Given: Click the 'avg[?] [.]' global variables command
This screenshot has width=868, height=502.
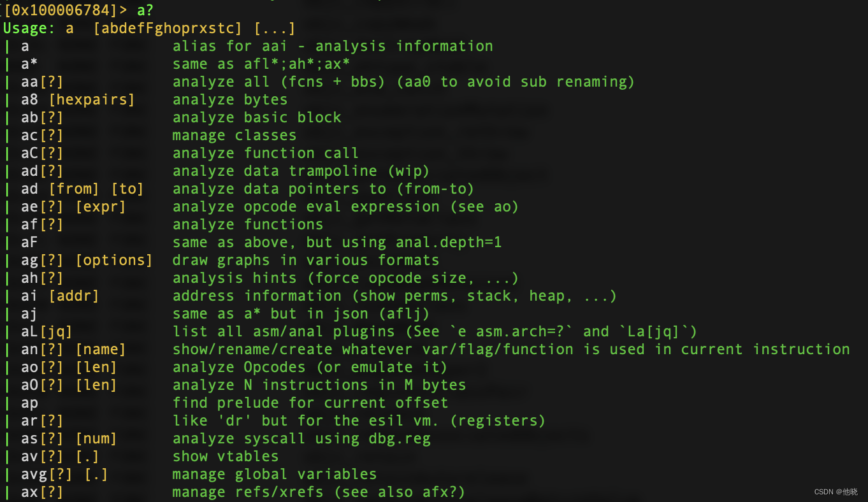Looking at the screenshot, I should click(x=64, y=475).
